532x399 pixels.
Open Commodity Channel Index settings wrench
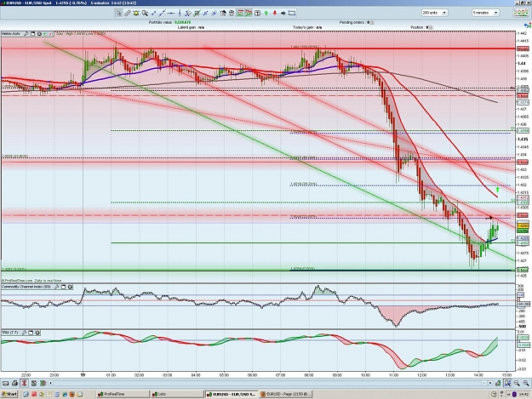(x=57, y=288)
